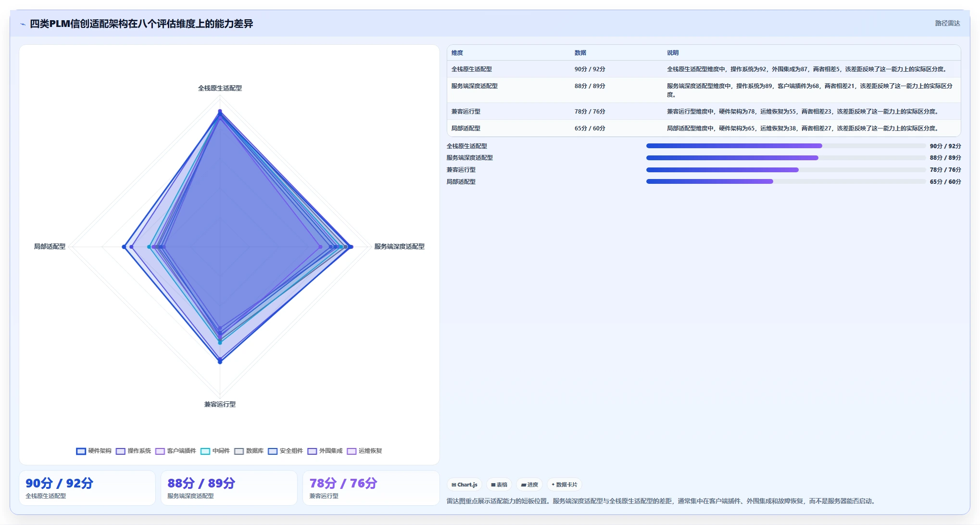Click the 全栈原生适配型 row description text

tap(807, 69)
